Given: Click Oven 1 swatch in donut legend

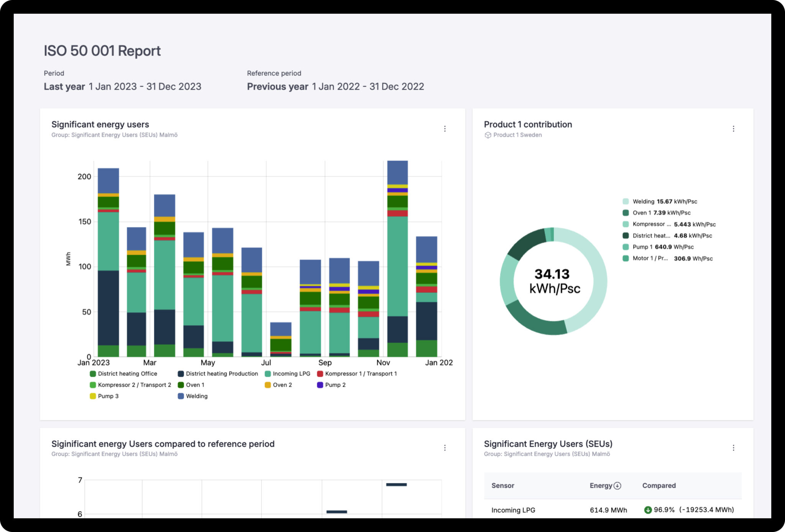Looking at the screenshot, I should tap(626, 213).
